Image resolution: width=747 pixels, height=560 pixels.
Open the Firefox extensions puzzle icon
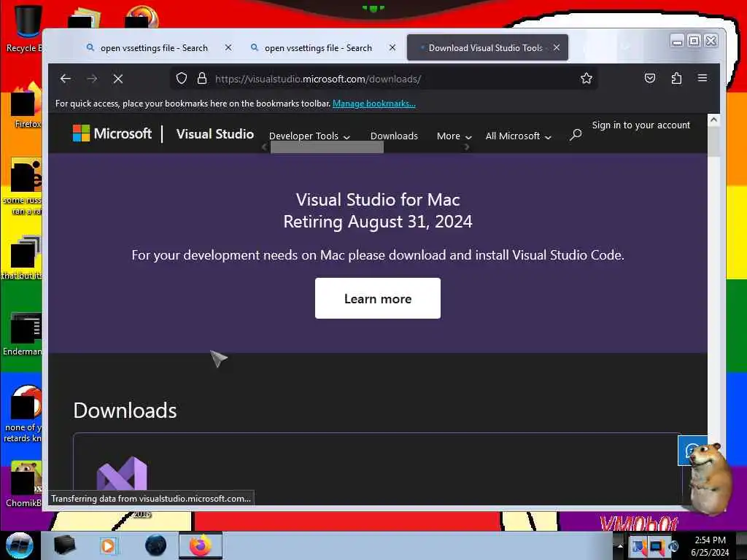tap(676, 78)
